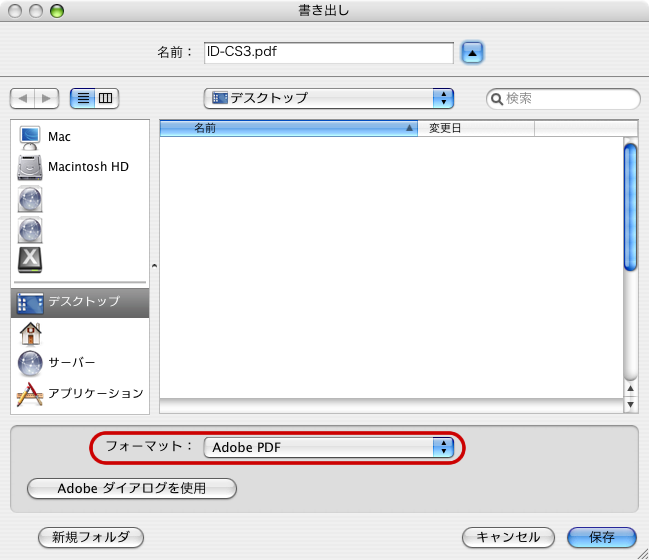The width and height of the screenshot is (649, 560).
Task: Click the scrollbar down arrow
Action: tap(630, 404)
